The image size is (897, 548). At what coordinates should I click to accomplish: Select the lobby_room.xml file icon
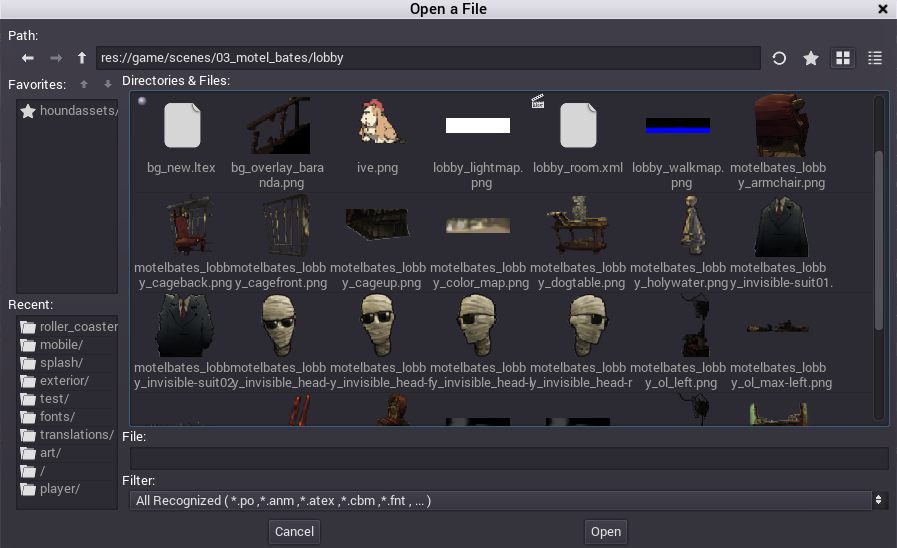coord(577,126)
